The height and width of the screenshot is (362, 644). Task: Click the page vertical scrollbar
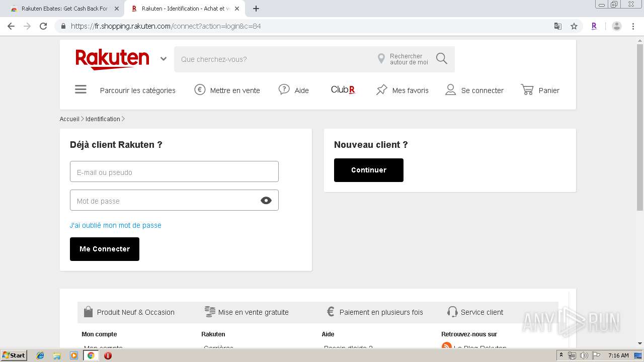640,127
